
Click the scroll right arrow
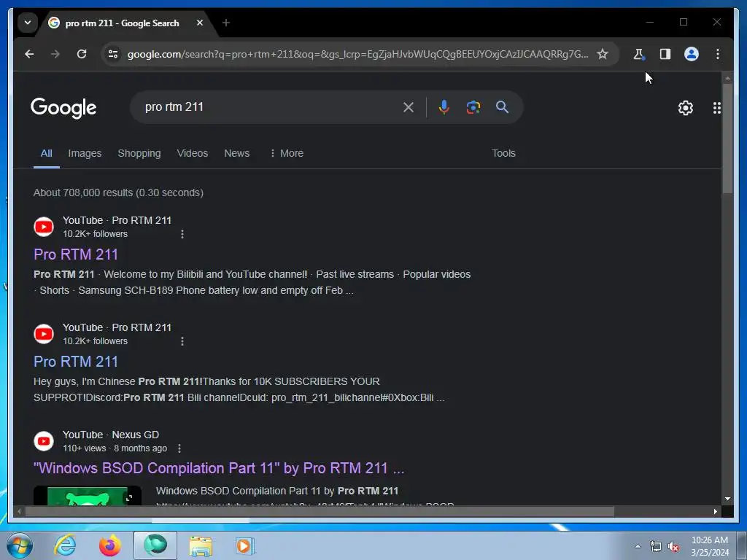715,511
